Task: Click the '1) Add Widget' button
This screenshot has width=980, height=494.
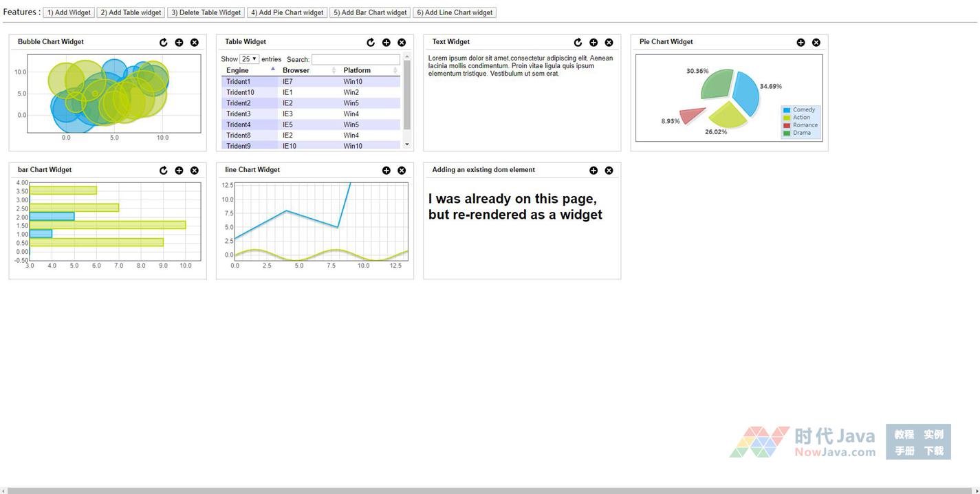Action: (69, 12)
